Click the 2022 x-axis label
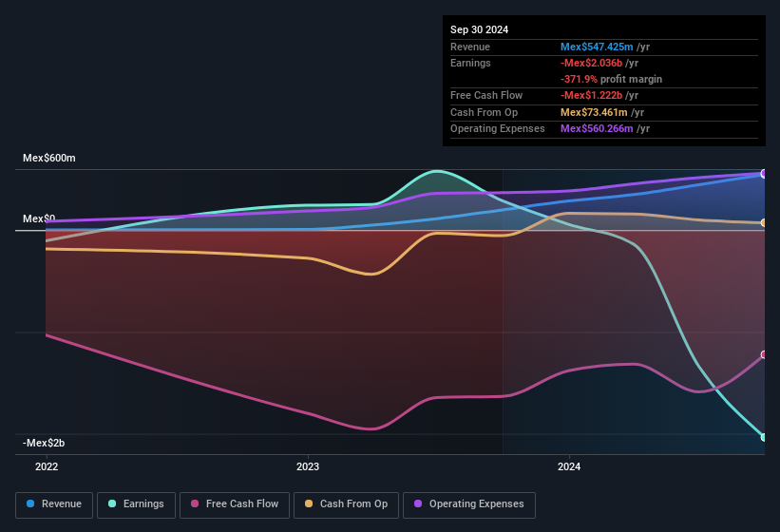 point(47,466)
